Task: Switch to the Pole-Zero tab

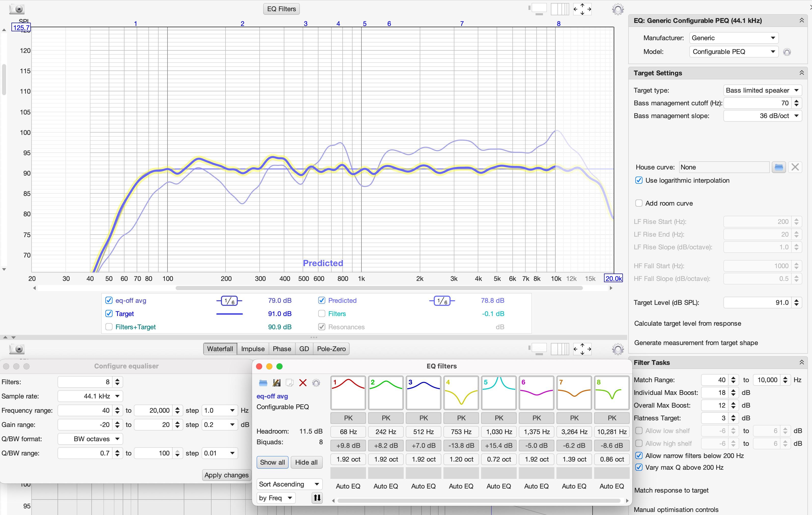Action: click(331, 349)
